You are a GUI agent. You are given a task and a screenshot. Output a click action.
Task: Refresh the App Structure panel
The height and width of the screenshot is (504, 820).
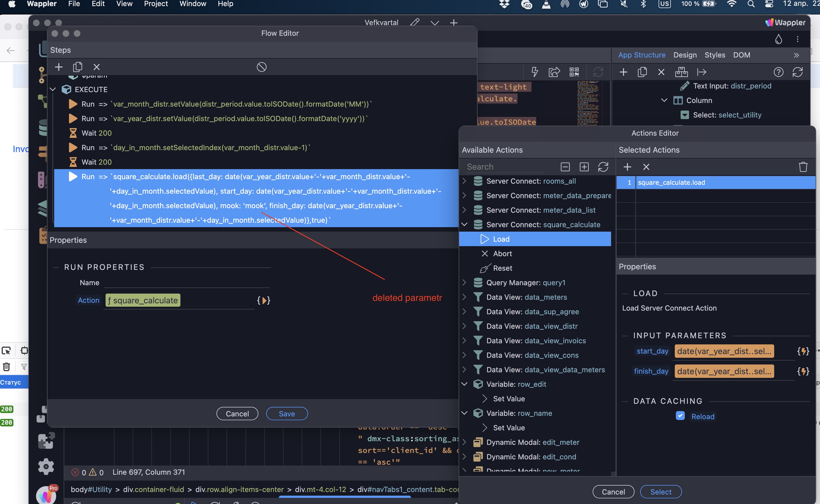pyautogui.click(x=798, y=72)
